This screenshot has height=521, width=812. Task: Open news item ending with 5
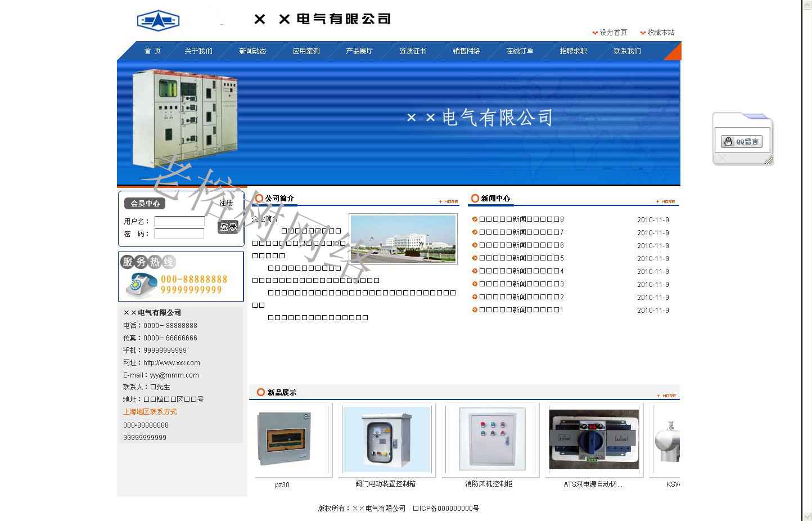(x=521, y=258)
